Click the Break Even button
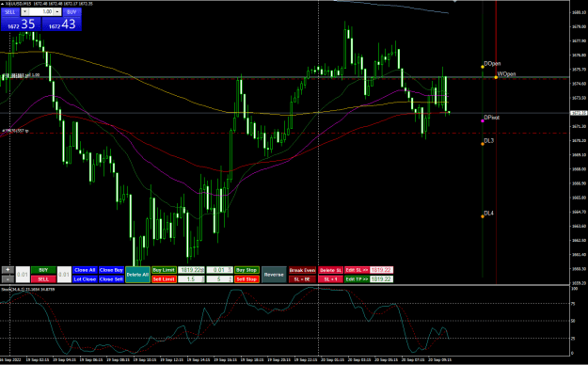Screen dimensions: 588x365 click(x=302, y=270)
